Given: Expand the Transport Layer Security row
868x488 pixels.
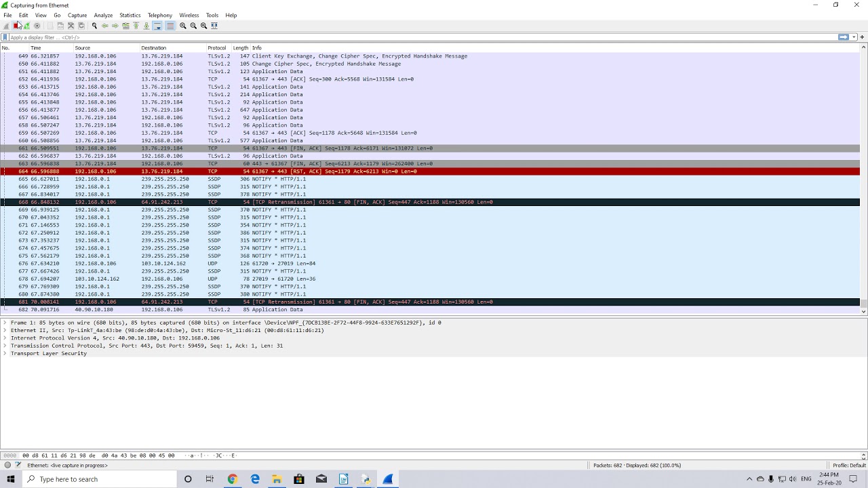Looking at the screenshot, I should click(x=5, y=353).
